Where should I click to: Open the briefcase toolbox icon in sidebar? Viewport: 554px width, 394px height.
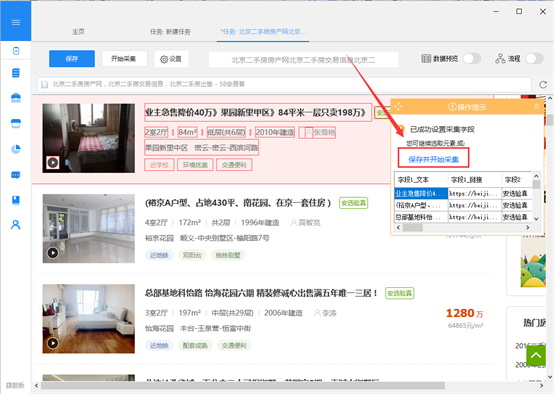point(16,98)
